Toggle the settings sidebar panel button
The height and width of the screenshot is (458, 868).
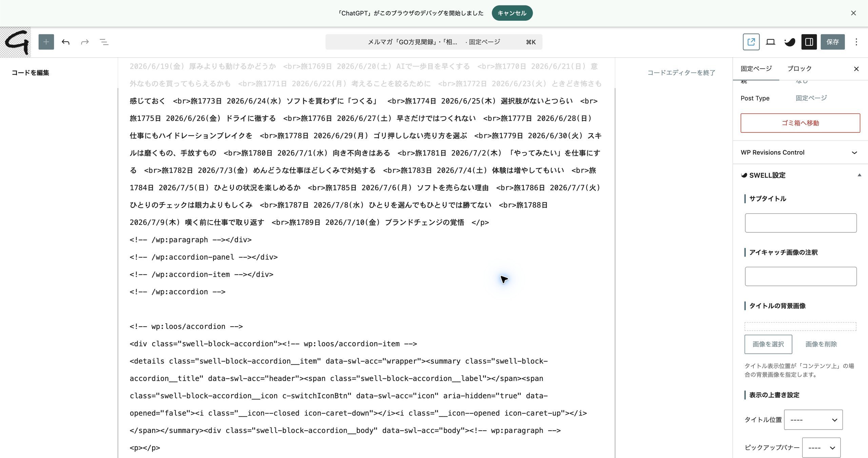tap(809, 42)
